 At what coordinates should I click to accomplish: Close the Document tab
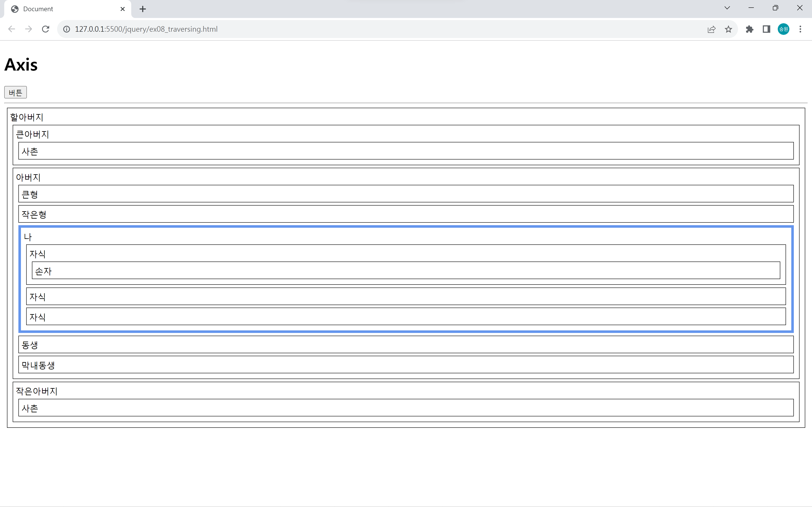122,9
